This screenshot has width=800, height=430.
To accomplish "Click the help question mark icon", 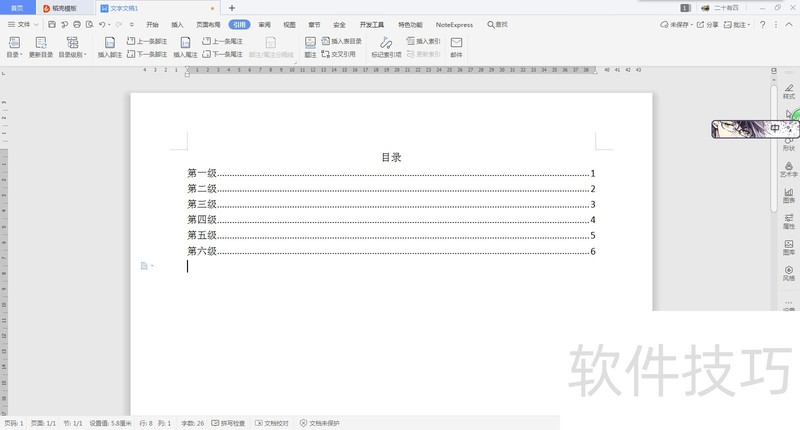I will point(762,24).
